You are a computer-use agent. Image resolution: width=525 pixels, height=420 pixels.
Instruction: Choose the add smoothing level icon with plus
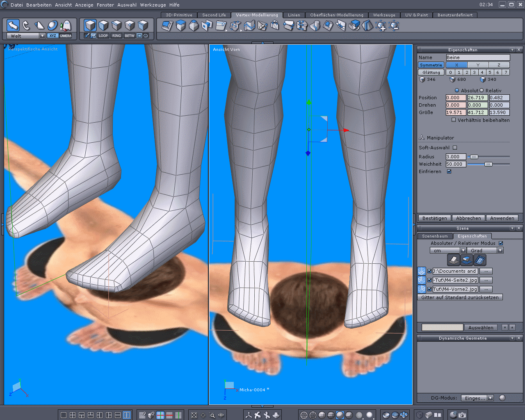381,26
